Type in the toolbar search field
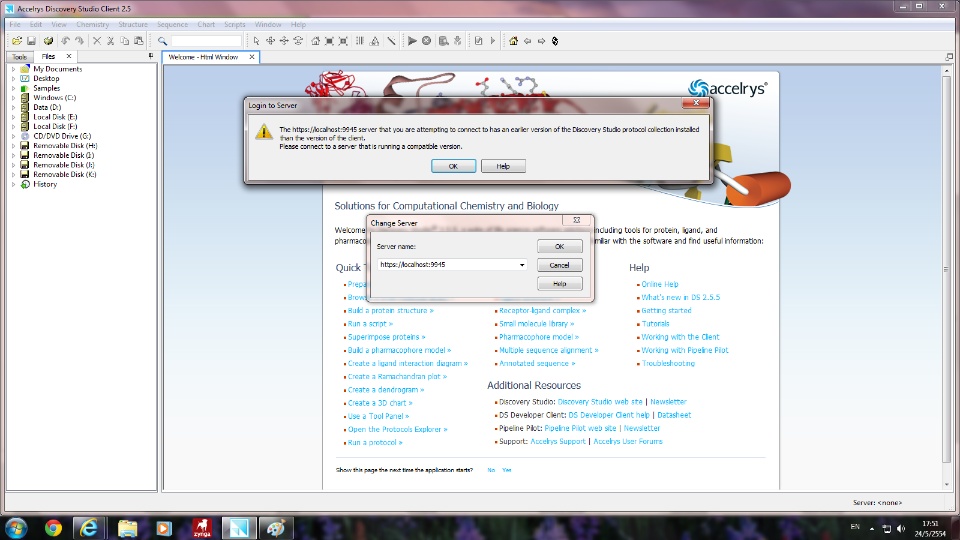The image size is (960, 540). click(x=206, y=41)
